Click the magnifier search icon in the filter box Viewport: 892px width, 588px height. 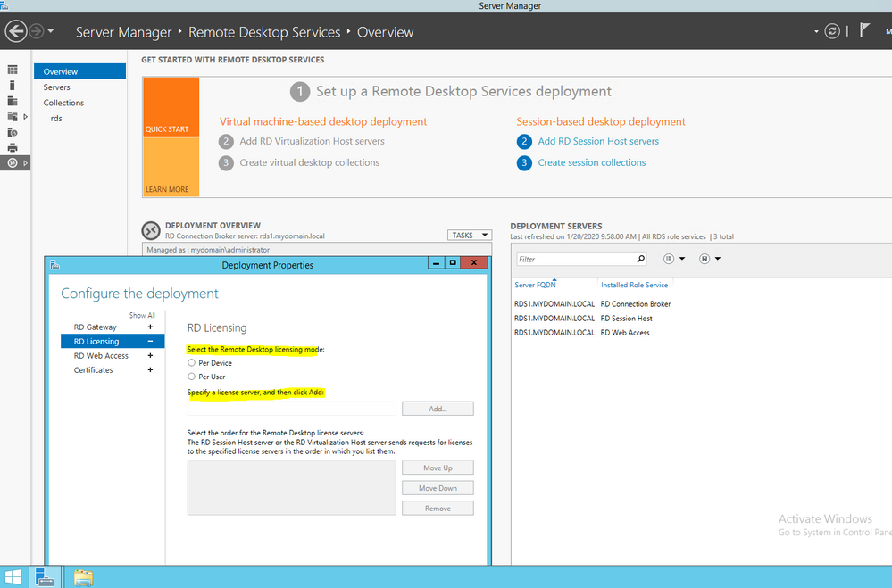click(641, 259)
